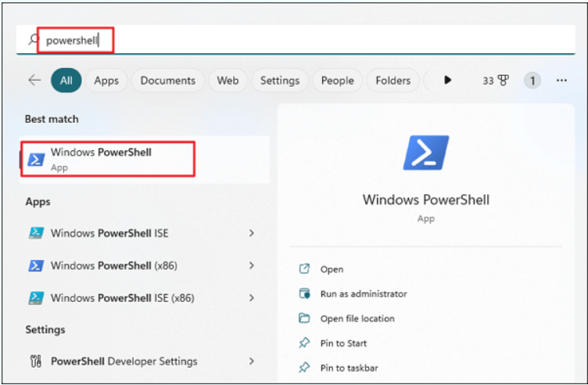Click the powershell search input field
The width and height of the screenshot is (588, 385).
click(296, 40)
